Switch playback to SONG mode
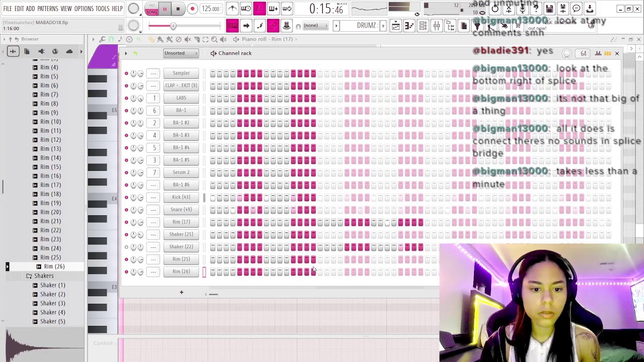This screenshot has width=644, height=362. (x=151, y=12)
